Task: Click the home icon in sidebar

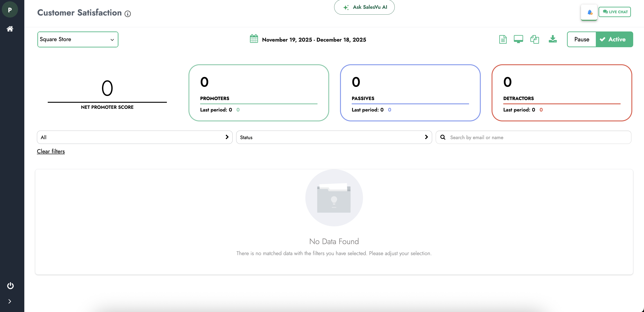Action: (x=10, y=29)
